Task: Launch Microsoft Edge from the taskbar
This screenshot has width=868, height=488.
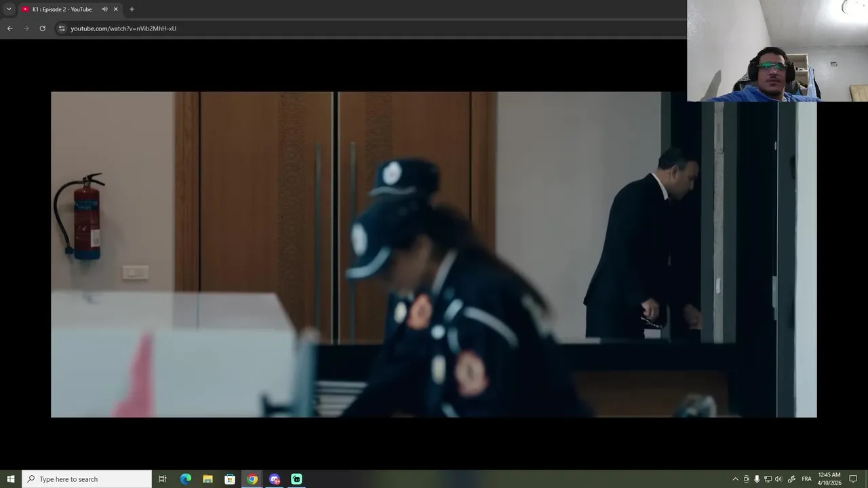Action: click(x=185, y=479)
